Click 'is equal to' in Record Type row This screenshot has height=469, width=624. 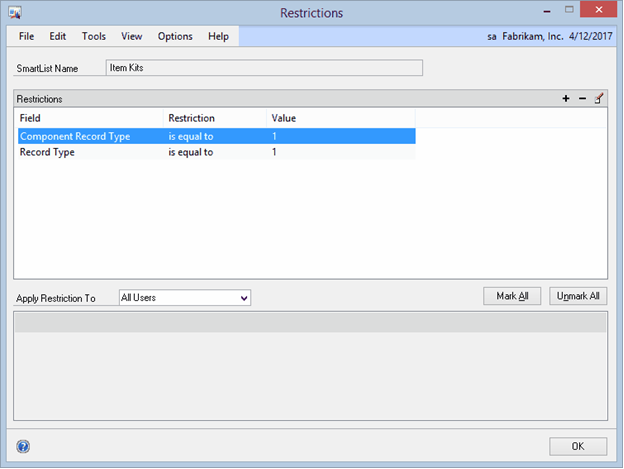[x=191, y=152]
